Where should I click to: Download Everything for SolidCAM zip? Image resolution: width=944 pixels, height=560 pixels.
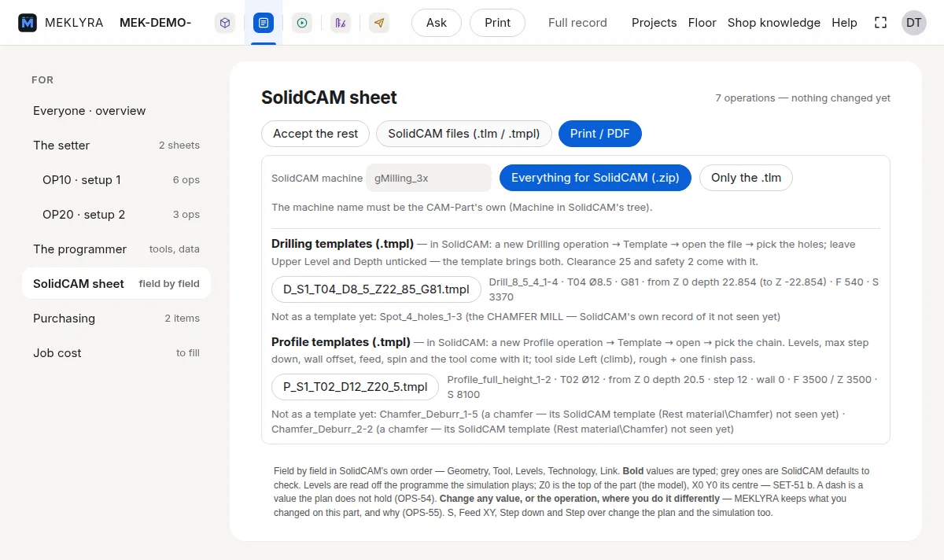click(x=596, y=178)
